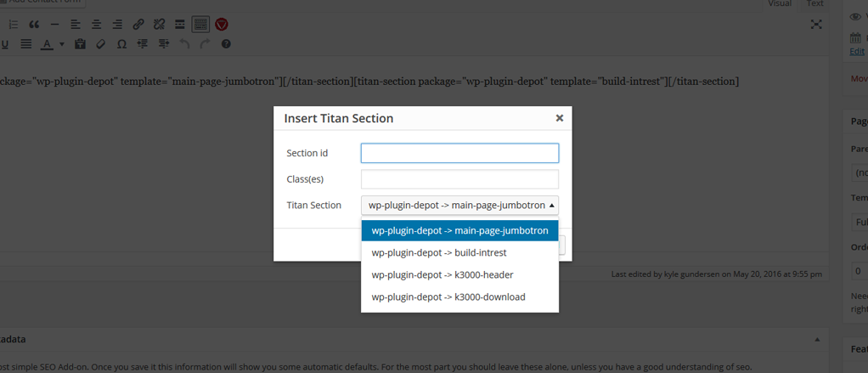Image resolution: width=868 pixels, height=373 pixels.
Task: Click the insert link icon
Action: tap(138, 25)
